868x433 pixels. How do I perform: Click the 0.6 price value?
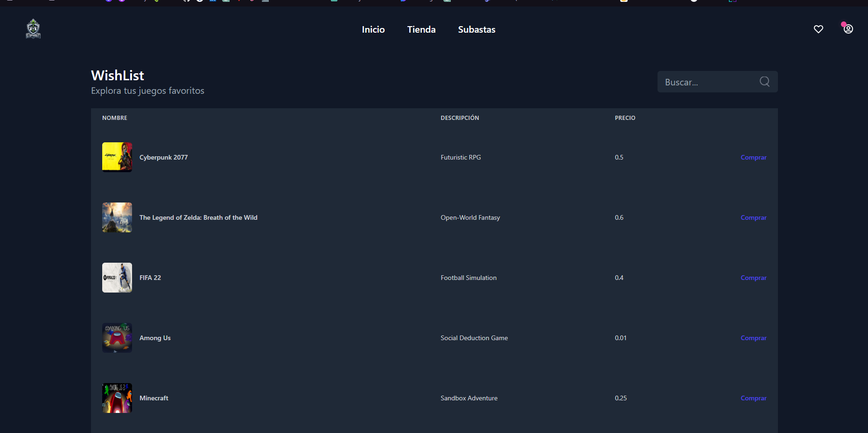[619, 217]
